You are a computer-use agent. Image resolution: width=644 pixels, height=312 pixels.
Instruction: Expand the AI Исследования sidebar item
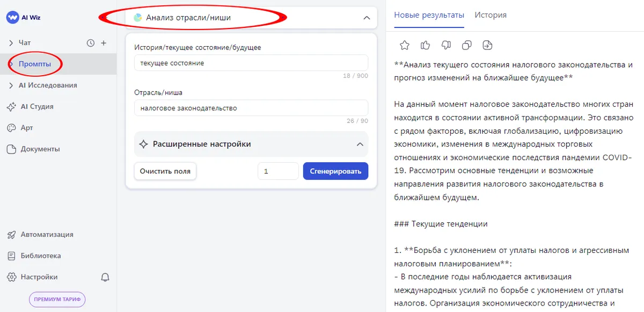click(x=48, y=85)
